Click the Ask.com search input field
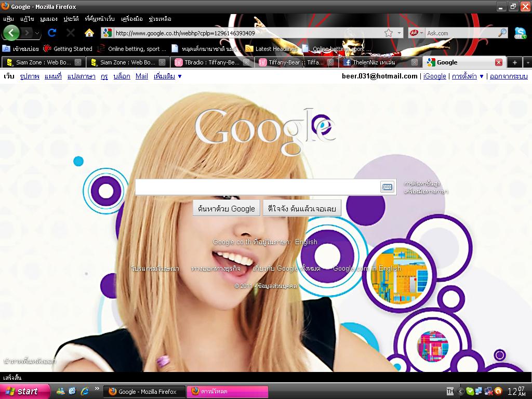 [x=460, y=33]
